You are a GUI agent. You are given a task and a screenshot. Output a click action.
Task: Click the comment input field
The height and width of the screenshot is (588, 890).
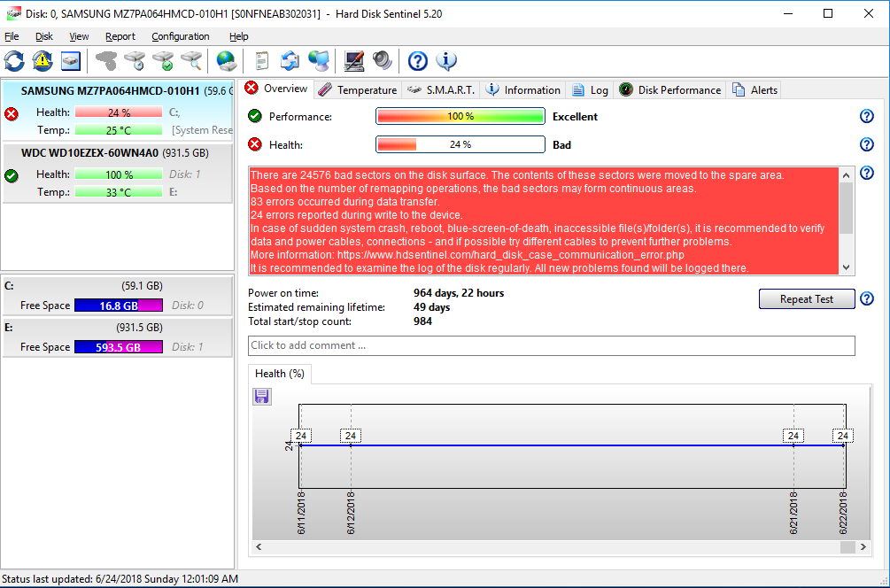(x=551, y=345)
